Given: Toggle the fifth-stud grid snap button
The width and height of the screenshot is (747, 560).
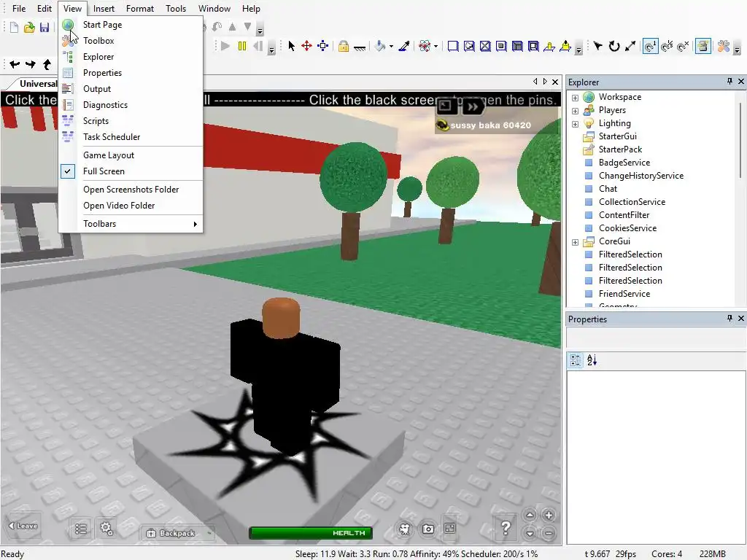Looking at the screenshot, I should coord(667,46).
